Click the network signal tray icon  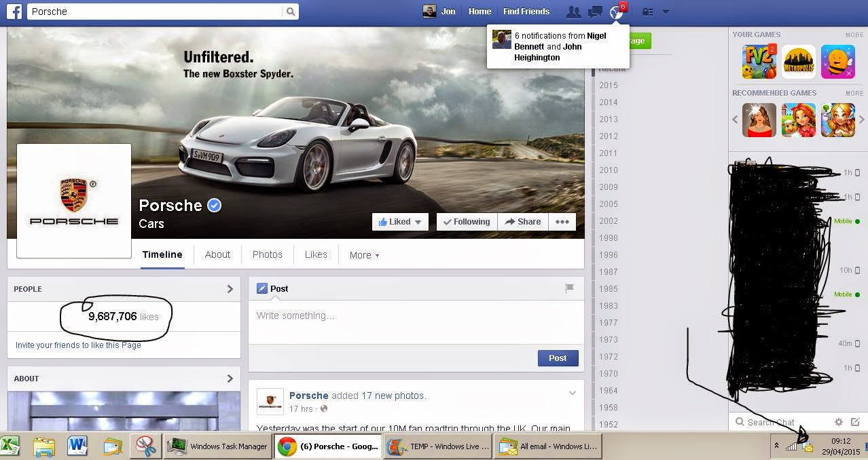(791, 446)
